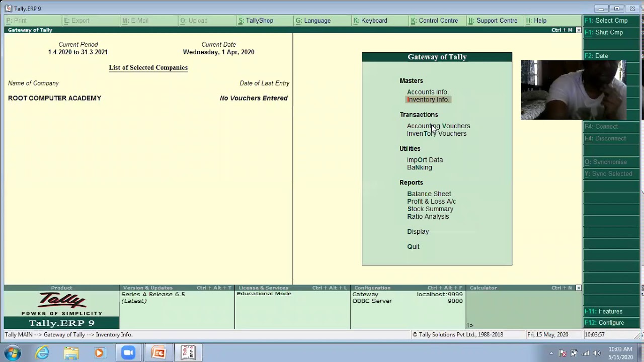Open the Balance Sheet report
This screenshot has width=644, height=362.
[429, 194]
